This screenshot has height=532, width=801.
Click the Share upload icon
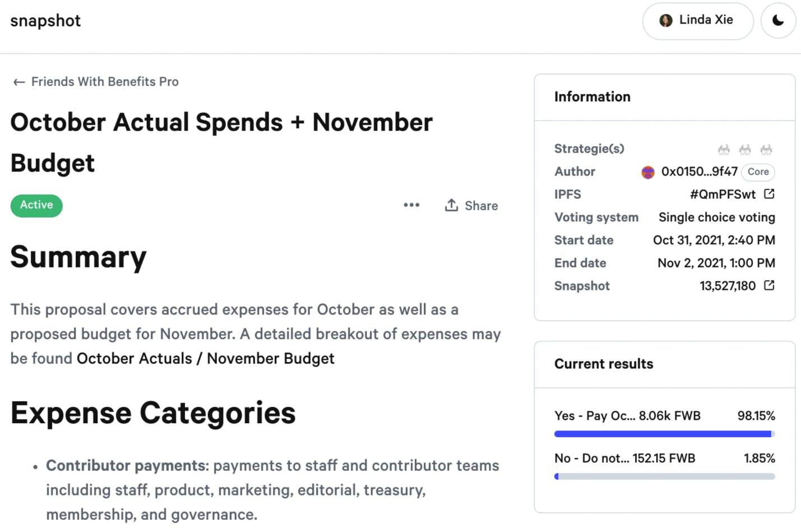451,205
